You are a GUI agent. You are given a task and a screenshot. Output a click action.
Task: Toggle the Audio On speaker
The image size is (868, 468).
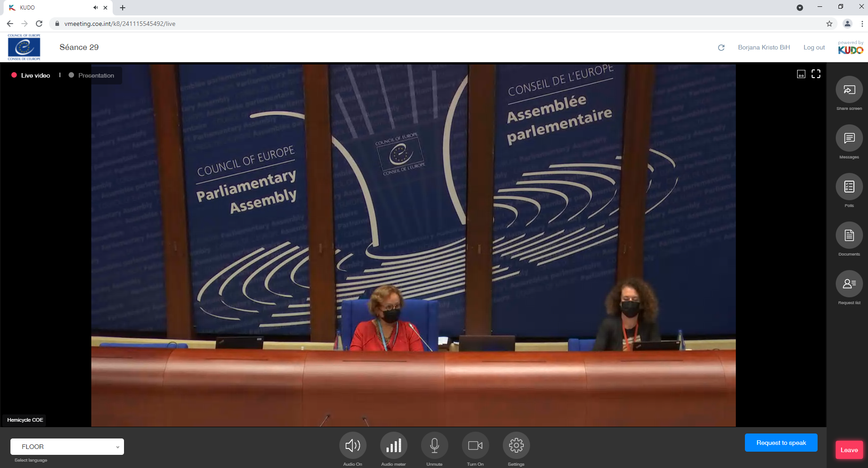tap(352, 446)
